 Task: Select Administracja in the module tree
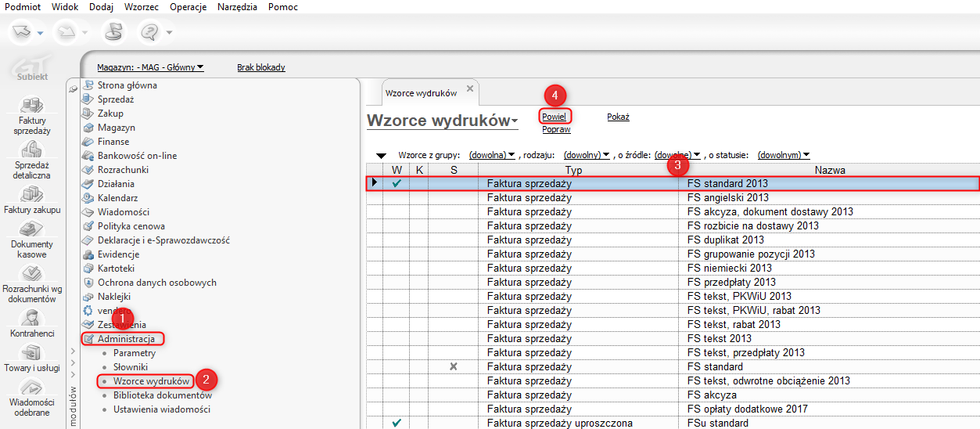[126, 339]
